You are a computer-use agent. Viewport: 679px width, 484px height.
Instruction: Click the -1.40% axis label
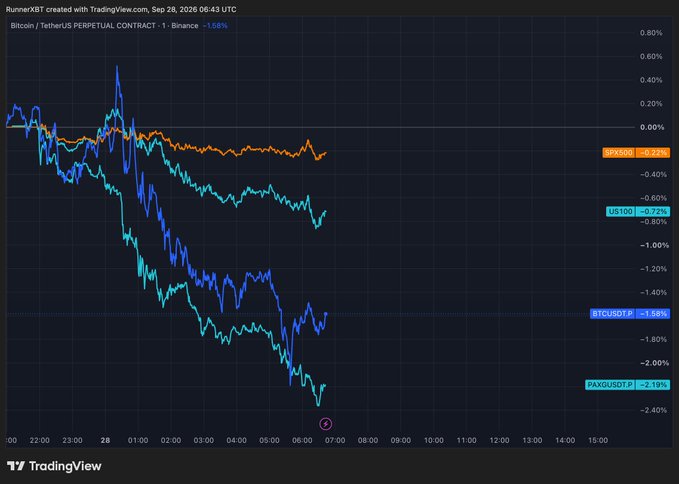tap(653, 292)
